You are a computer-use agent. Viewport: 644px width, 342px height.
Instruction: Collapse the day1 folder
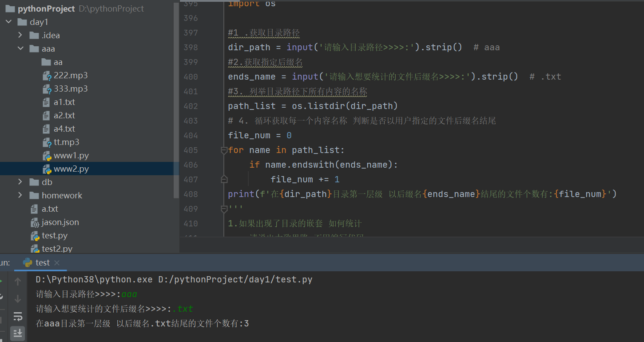(x=8, y=22)
